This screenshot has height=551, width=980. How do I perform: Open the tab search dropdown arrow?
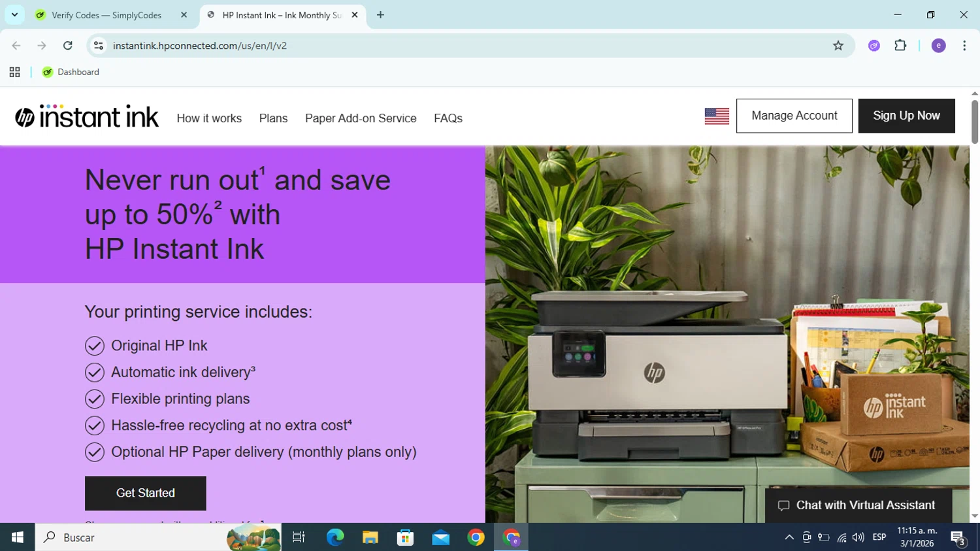pos(14,15)
